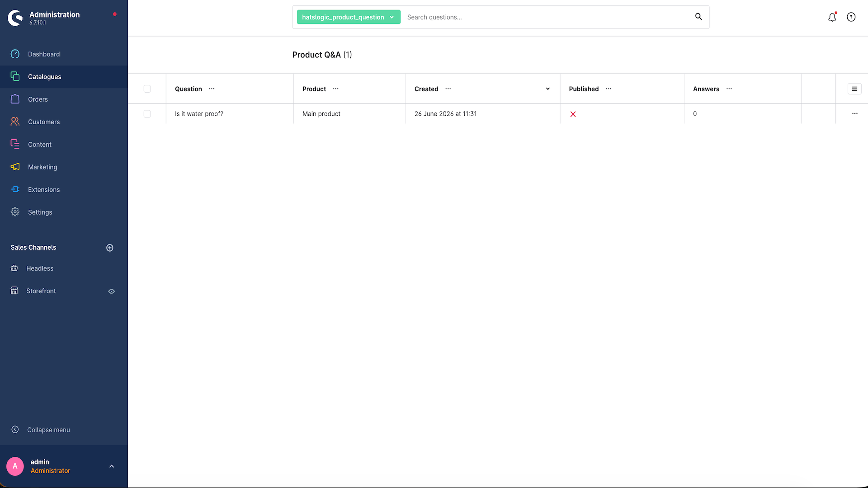Add a new sales channel

110,248
